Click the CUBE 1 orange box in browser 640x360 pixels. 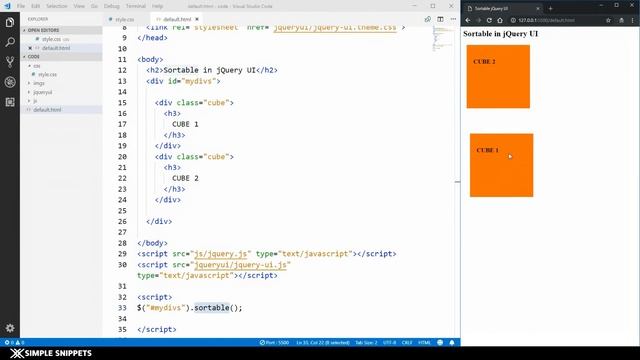click(501, 165)
